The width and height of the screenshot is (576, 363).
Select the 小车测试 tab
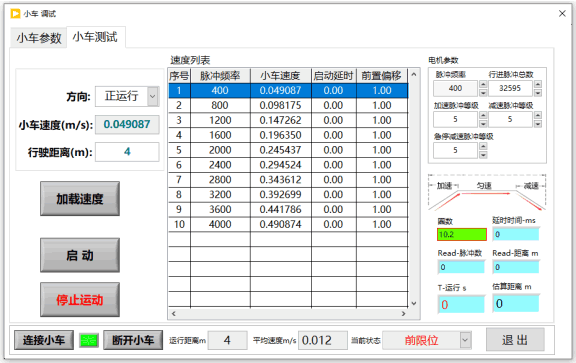click(x=96, y=37)
